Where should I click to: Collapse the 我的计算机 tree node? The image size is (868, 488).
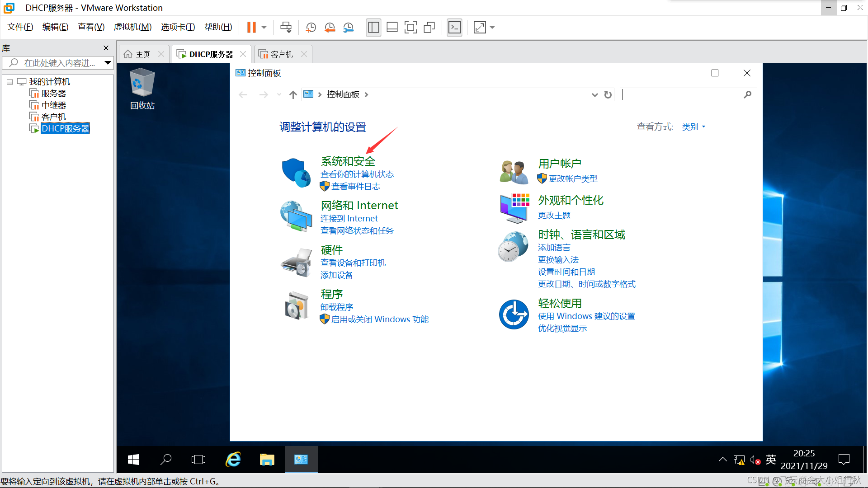point(9,82)
